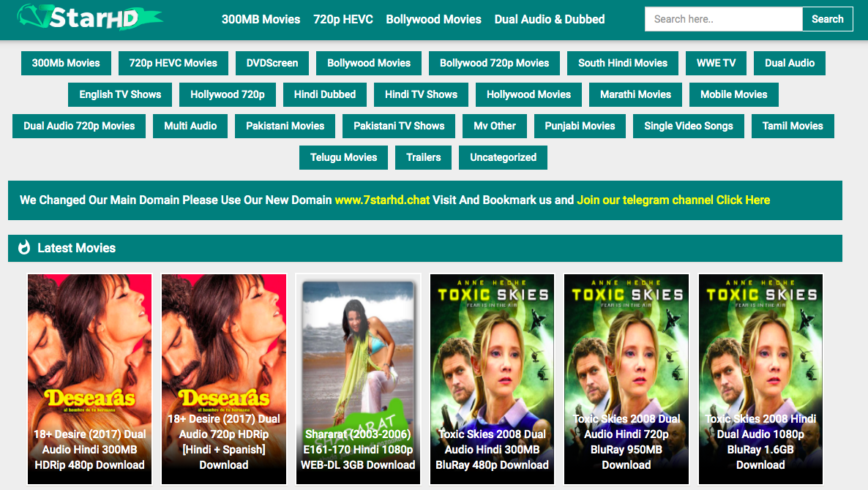View the Trailers category
Screen dimensions: 868x490
tap(424, 157)
